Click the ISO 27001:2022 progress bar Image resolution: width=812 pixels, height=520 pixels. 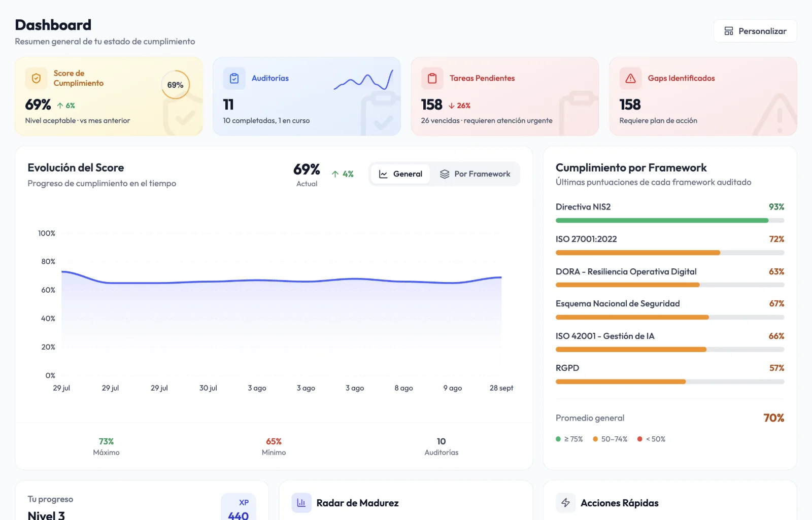[670, 253]
